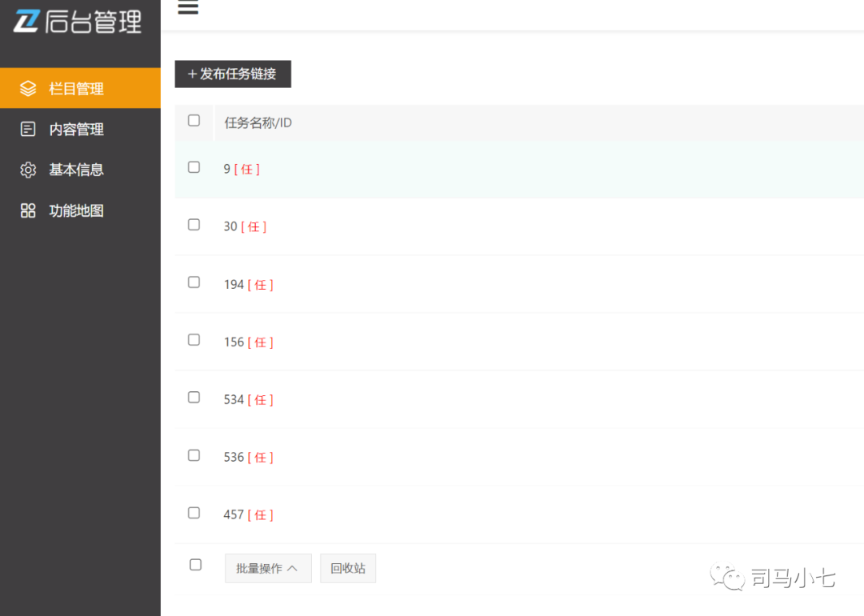Screen dimensions: 864x616
Task: Click the Z logo in the header
Action: [x=26, y=21]
